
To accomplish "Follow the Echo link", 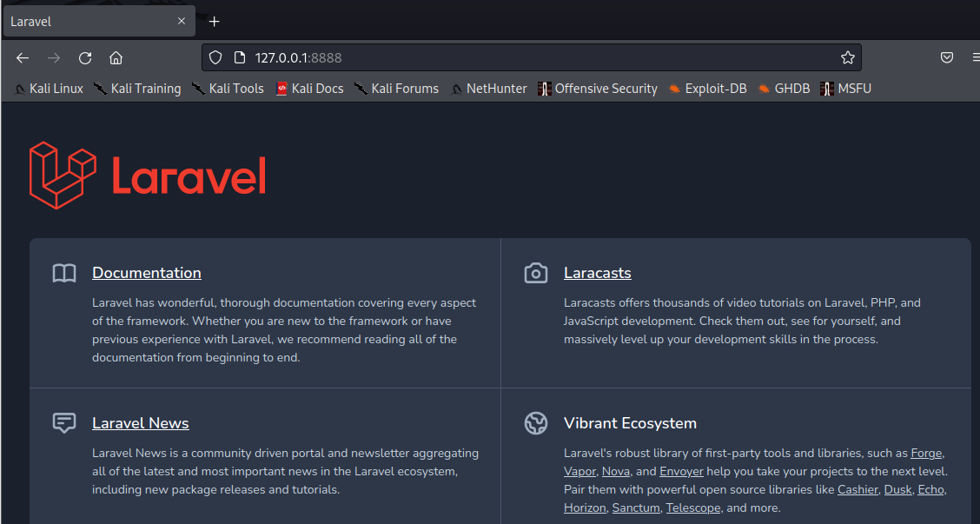I will point(930,489).
